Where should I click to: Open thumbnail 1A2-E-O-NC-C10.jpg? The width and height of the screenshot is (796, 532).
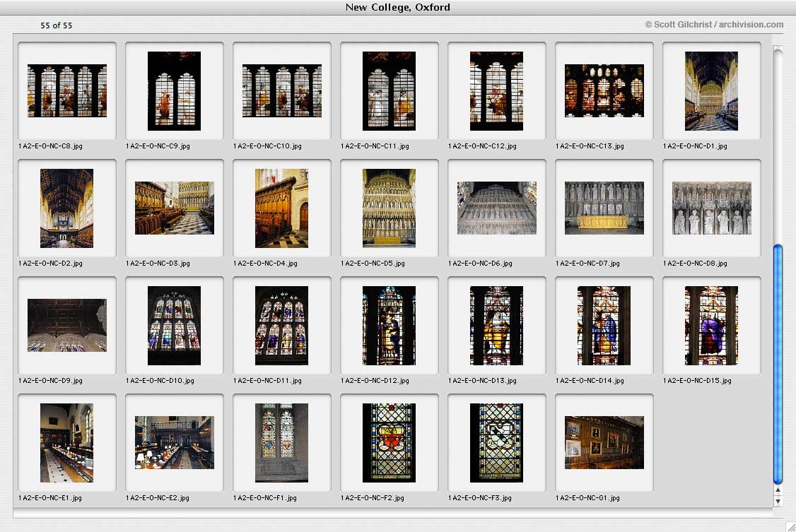point(282,90)
